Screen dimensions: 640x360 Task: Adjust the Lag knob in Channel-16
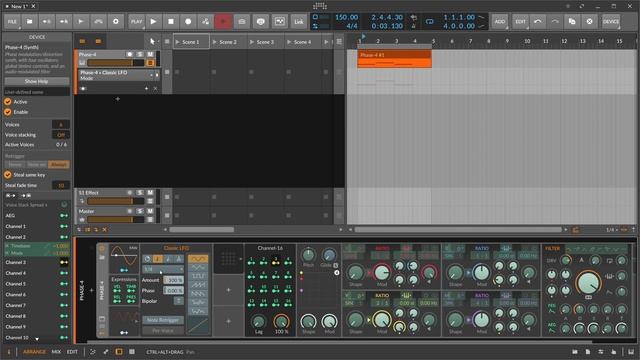pos(258,321)
